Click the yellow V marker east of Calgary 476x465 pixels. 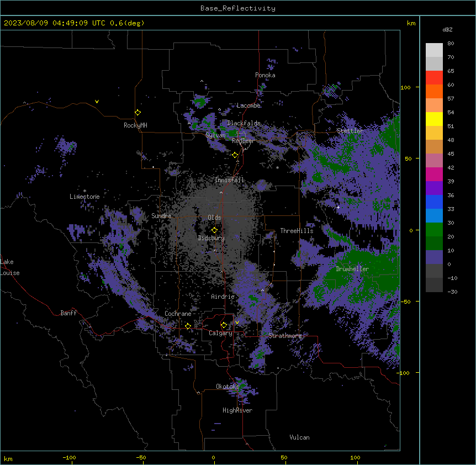(237, 323)
